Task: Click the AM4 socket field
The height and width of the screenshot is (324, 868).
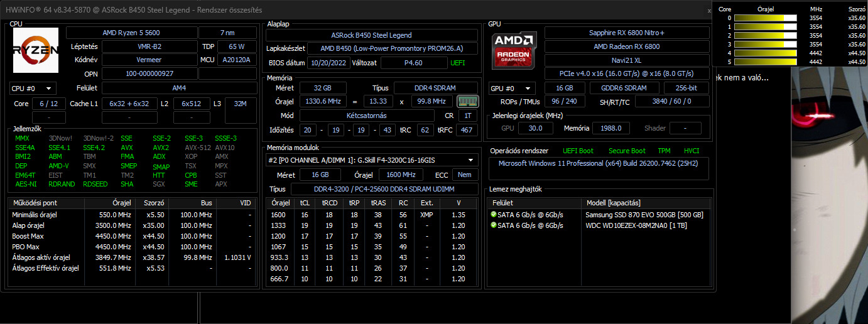Action: pos(179,89)
